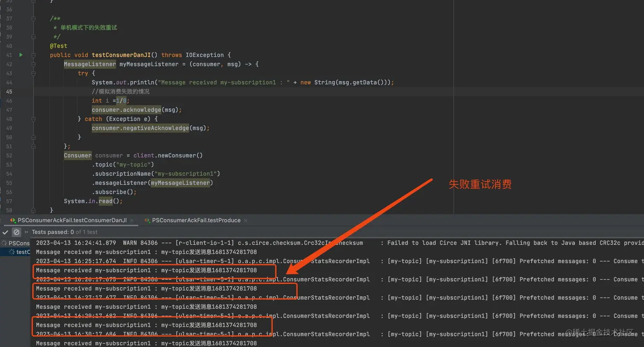This screenshot has width=644, height=347.
Task: Click the '//模拟消费失败的情况' comment
Action: pyautogui.click(x=121, y=92)
